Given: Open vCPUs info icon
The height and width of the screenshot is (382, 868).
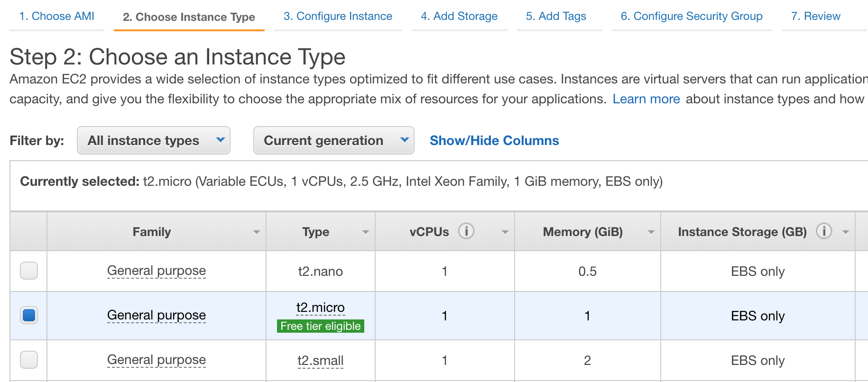Looking at the screenshot, I should (x=466, y=231).
